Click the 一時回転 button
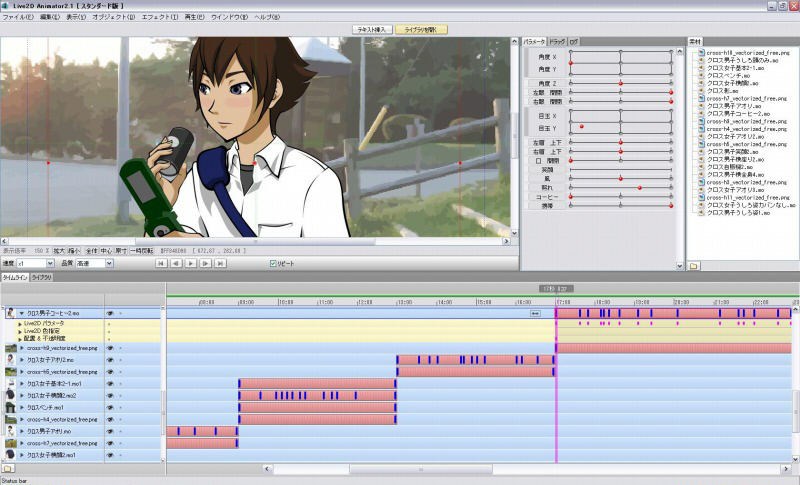800x485 pixels. point(142,251)
